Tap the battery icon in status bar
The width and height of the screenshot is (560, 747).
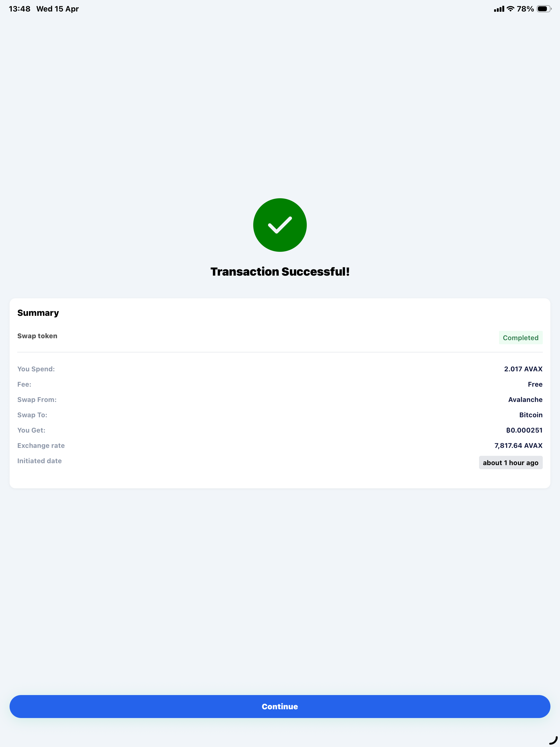pos(544,9)
